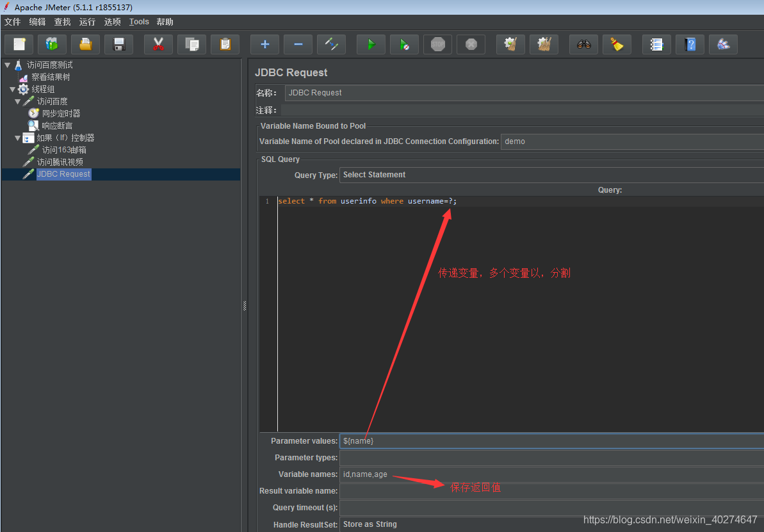Start the test with green play icon
764x532 pixels.
tap(371, 44)
